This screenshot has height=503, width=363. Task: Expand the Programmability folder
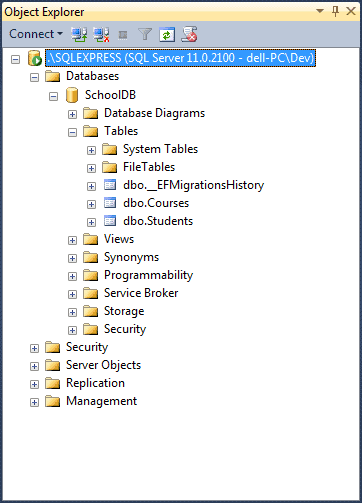pos(72,276)
